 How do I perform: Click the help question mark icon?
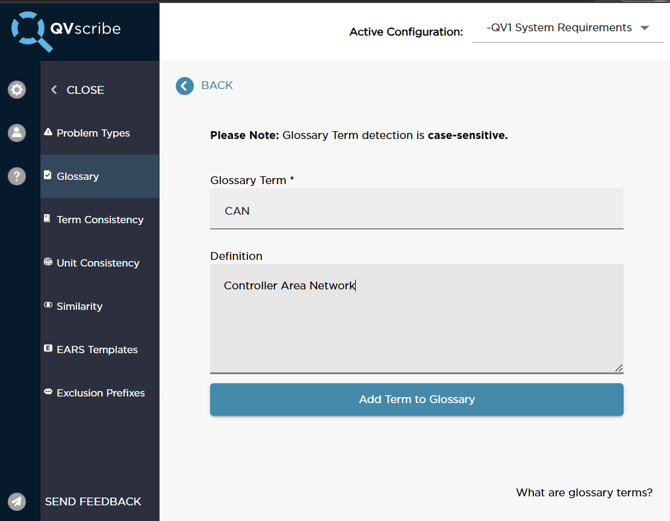17,176
